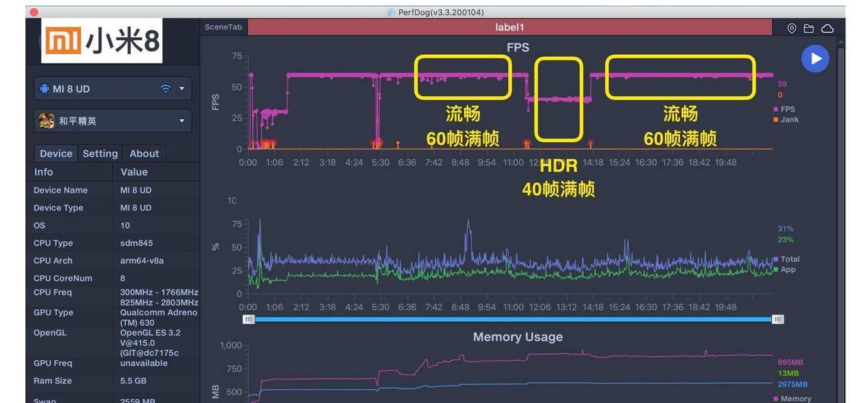Click the PerfDog(v3.3.200104) window title

coord(441,12)
